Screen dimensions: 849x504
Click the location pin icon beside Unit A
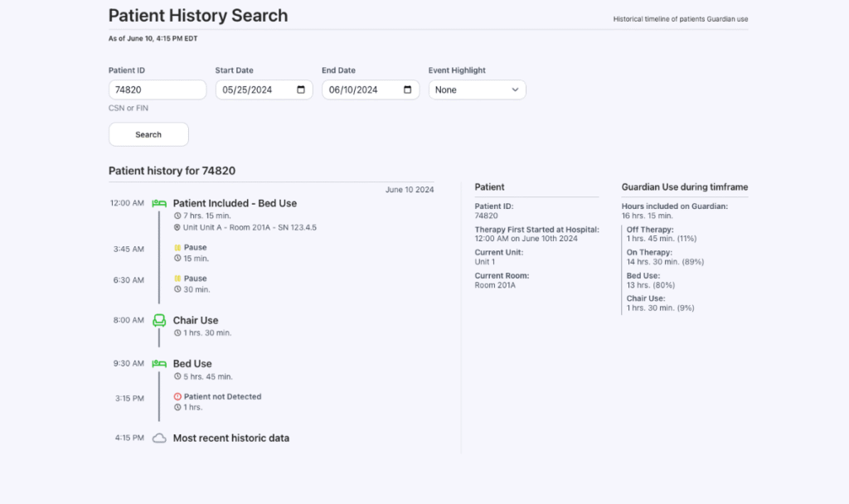177,227
